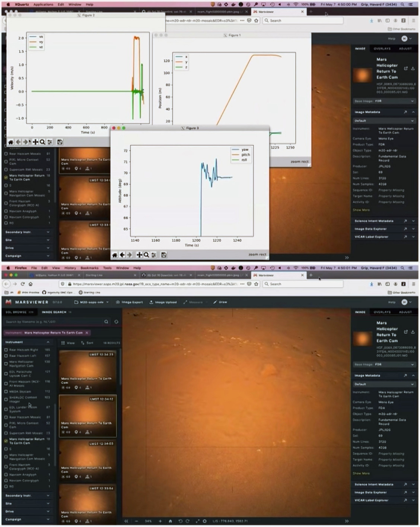Click the save icon in Figure 2 toolbar
The width and height of the screenshot is (420, 527).
[x=60, y=142]
